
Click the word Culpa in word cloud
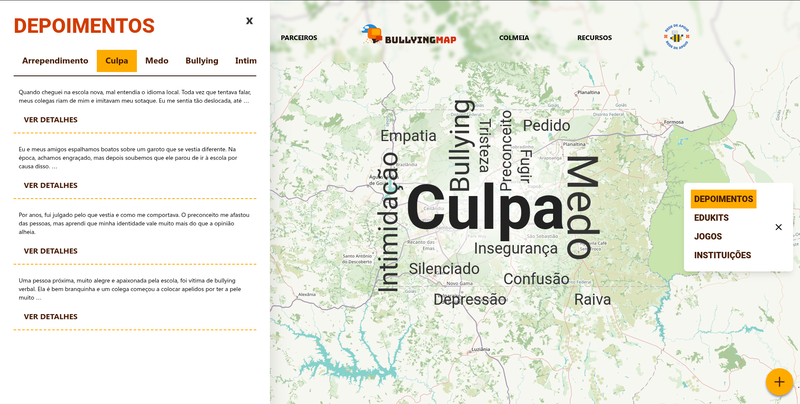pyautogui.click(x=485, y=210)
